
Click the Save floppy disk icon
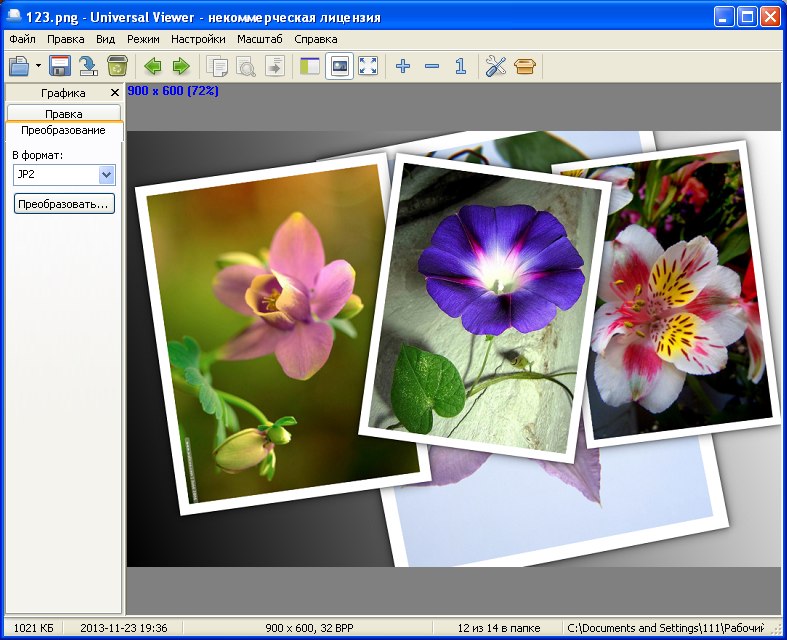60,66
